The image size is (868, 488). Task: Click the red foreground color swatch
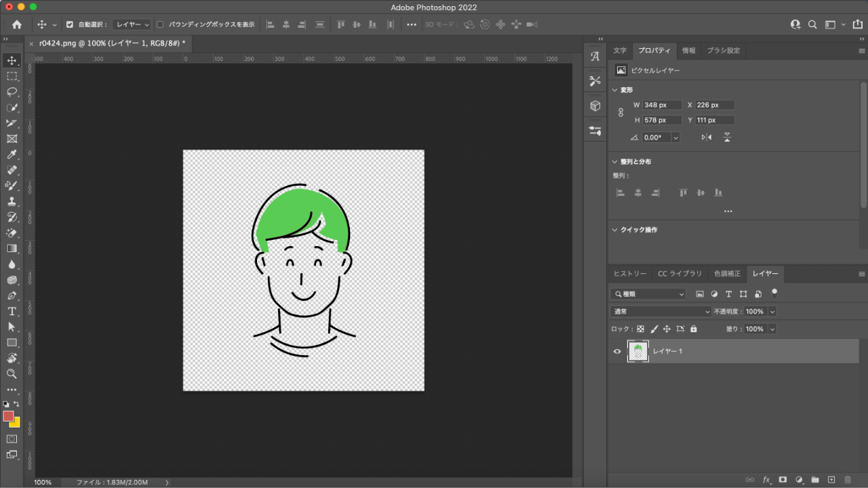pos(8,415)
